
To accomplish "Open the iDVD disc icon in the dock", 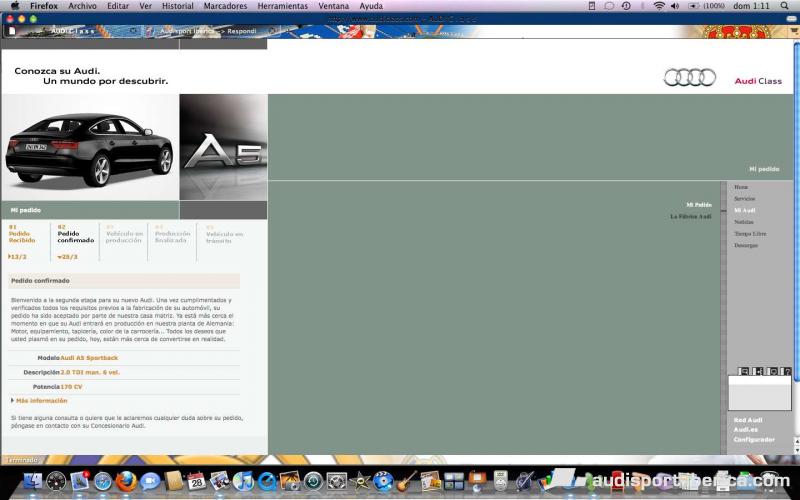I will [383, 481].
